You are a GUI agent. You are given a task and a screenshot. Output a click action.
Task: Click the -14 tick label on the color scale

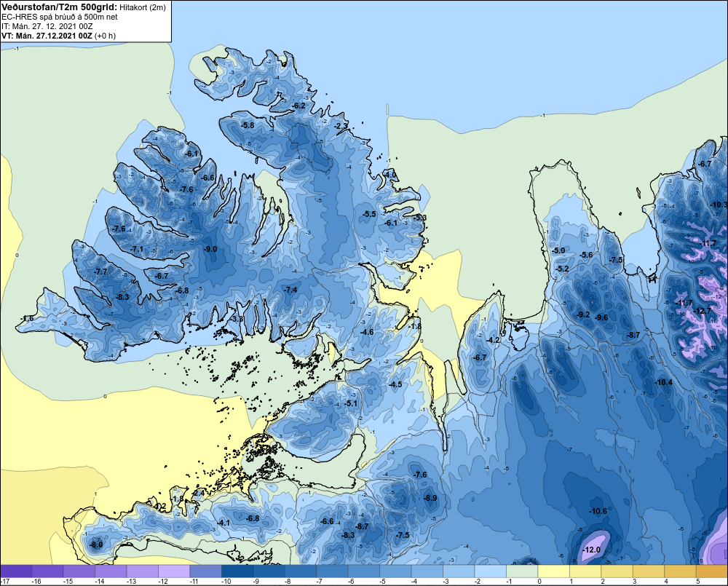point(99,582)
